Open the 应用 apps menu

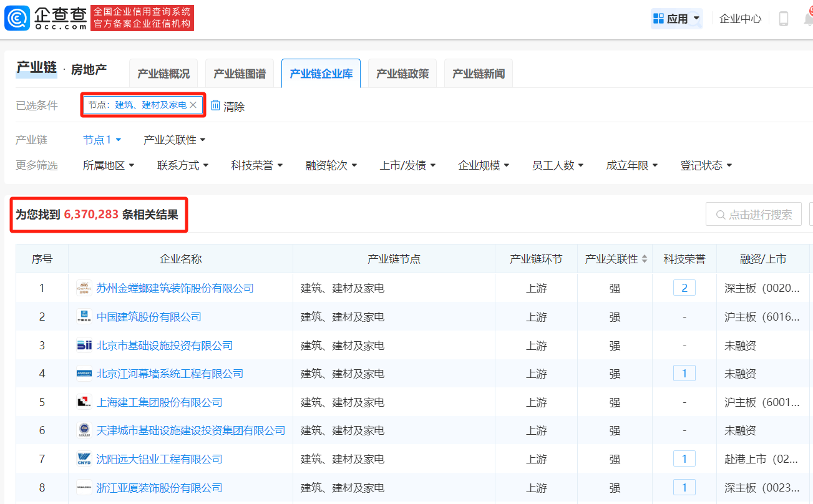tap(677, 19)
